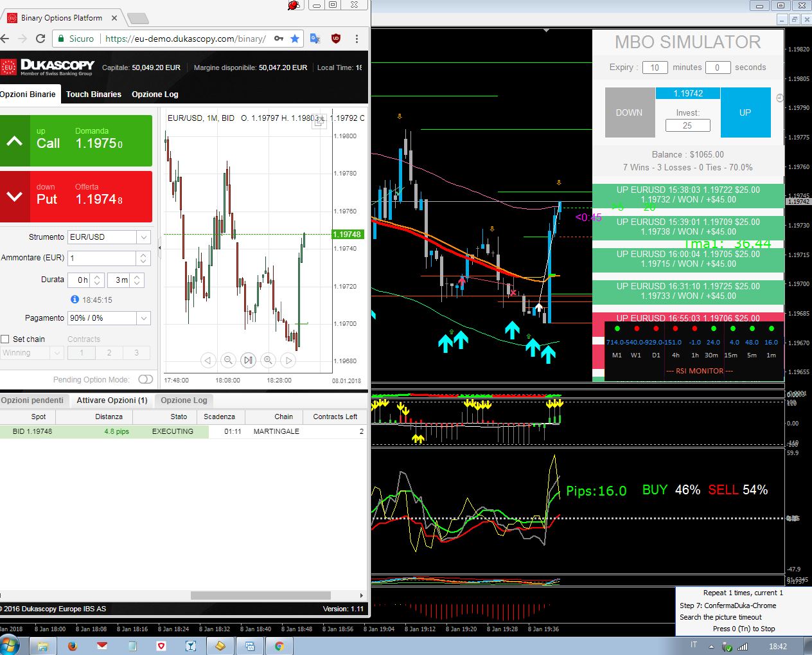This screenshot has width=812, height=655.
Task: Edit the Invest amount field showing 25
Action: (x=687, y=125)
